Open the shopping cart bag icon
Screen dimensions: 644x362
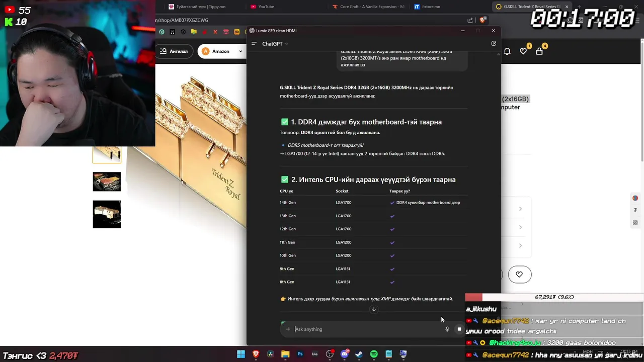click(539, 51)
